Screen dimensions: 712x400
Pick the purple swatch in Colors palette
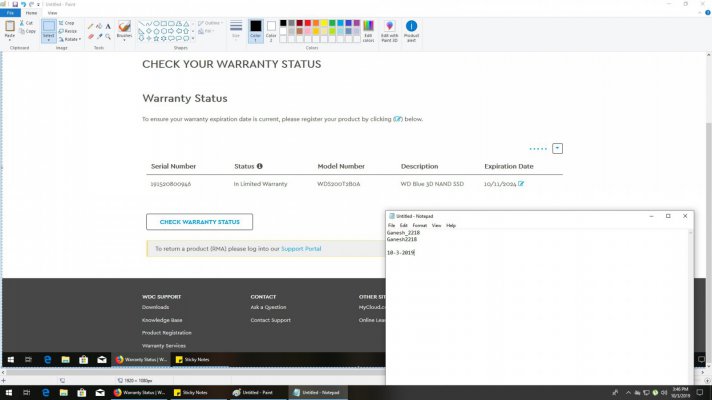coord(357,23)
